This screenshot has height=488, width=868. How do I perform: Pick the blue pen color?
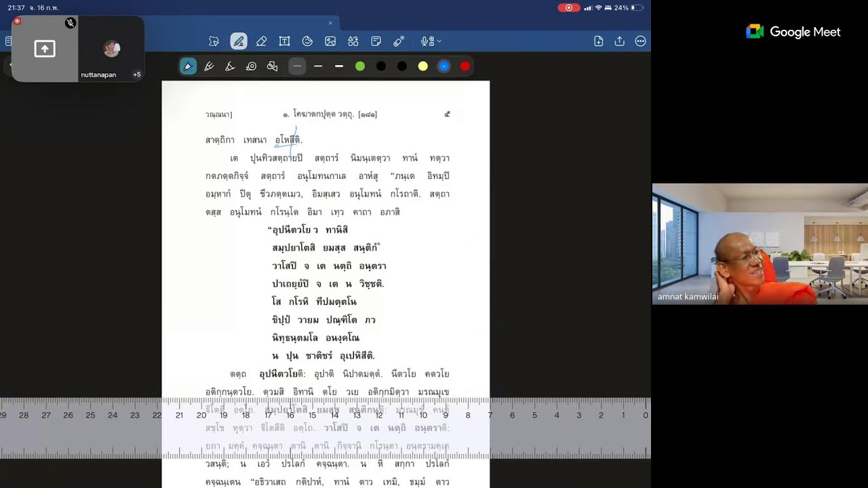click(444, 66)
